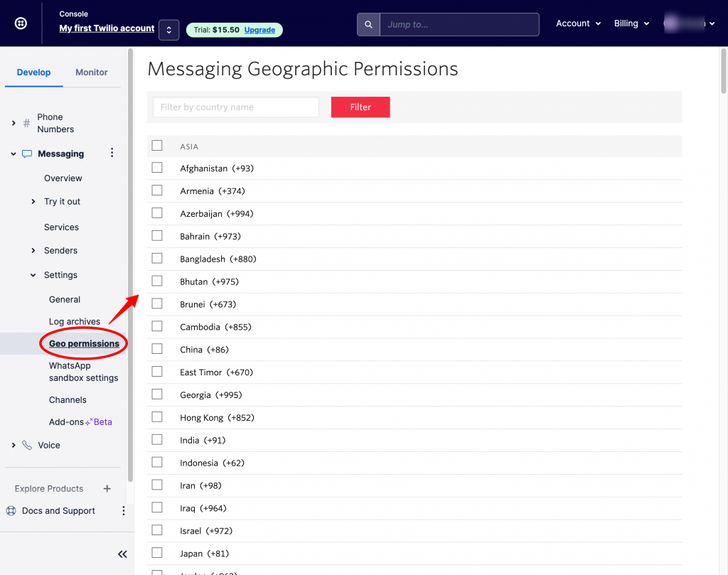Click Explore Products label
The image size is (728, 575).
pos(49,489)
